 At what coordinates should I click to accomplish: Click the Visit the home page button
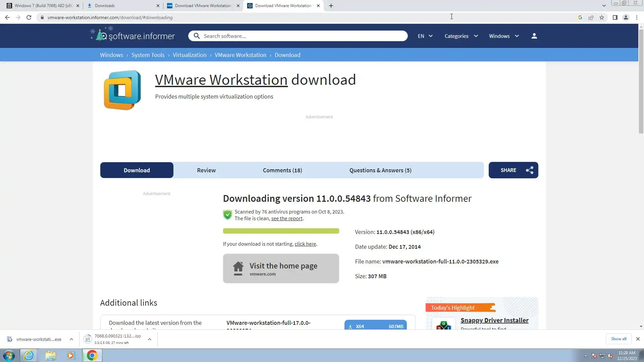(x=281, y=268)
